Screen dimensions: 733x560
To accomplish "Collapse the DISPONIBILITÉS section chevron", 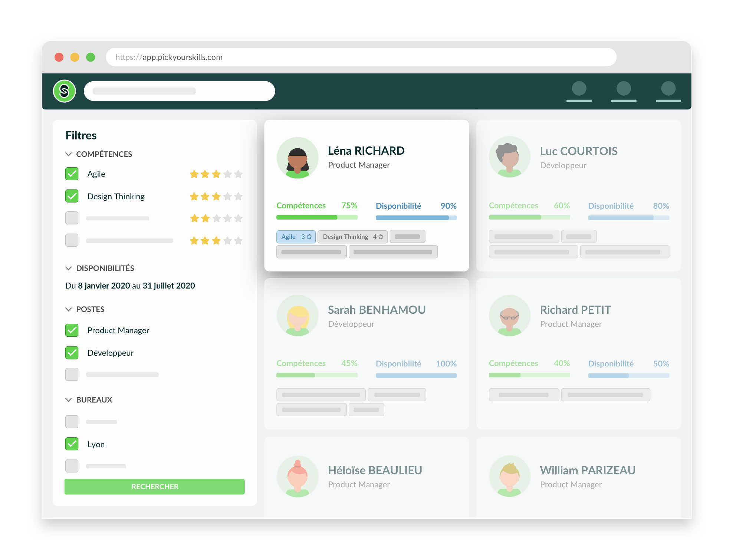I will click(68, 268).
